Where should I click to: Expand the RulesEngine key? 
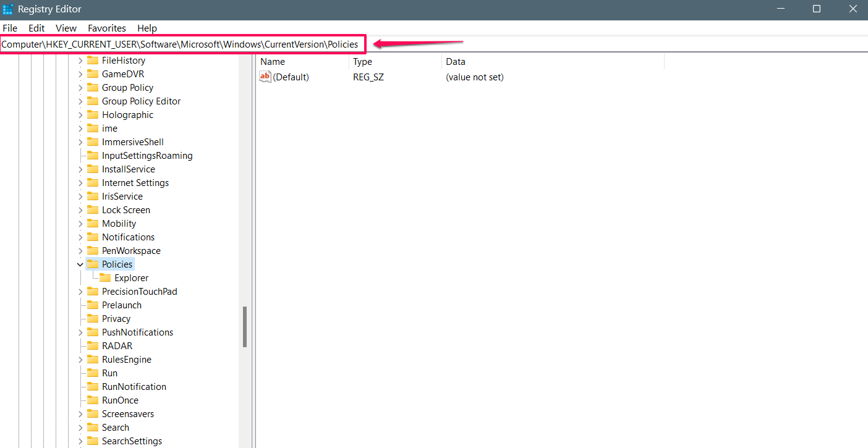[80, 360]
